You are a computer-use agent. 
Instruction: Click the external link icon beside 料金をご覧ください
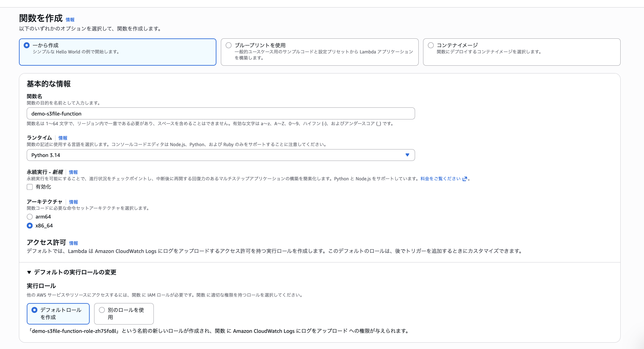pyautogui.click(x=464, y=179)
